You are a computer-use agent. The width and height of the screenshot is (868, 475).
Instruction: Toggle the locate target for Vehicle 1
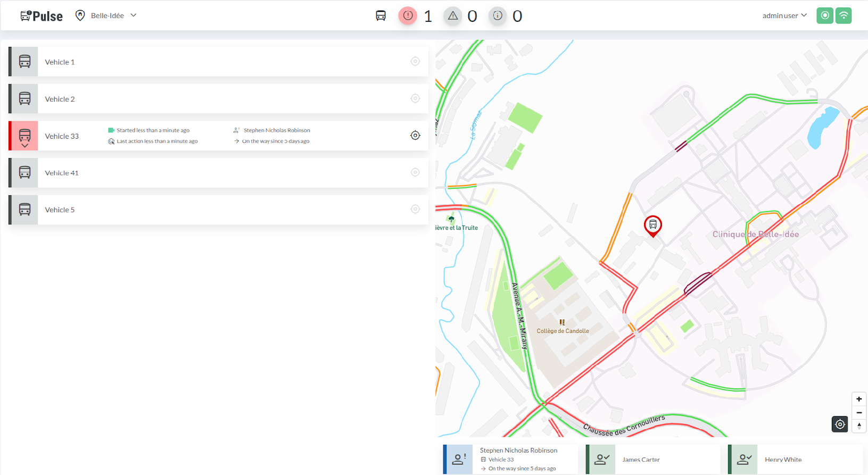click(415, 62)
